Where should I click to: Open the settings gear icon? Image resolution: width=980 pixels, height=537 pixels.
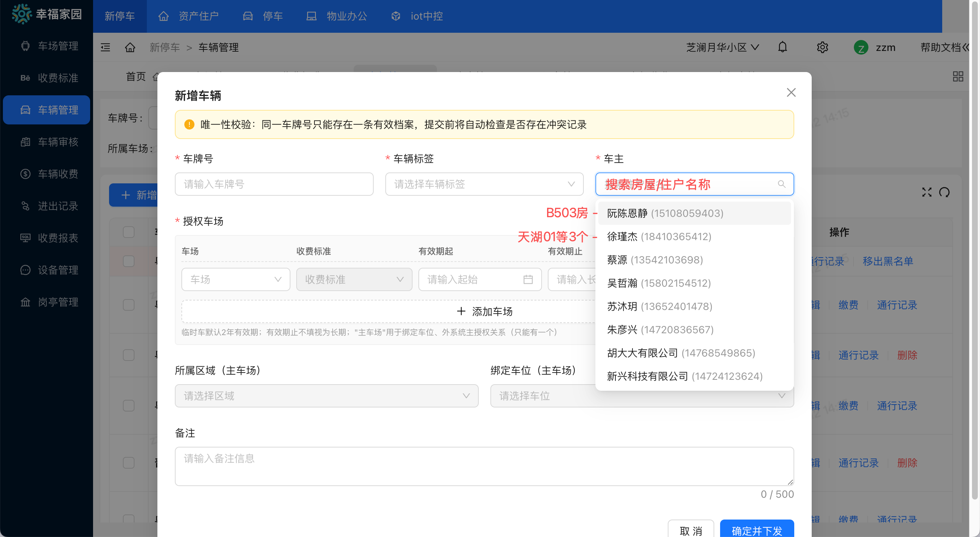(823, 47)
